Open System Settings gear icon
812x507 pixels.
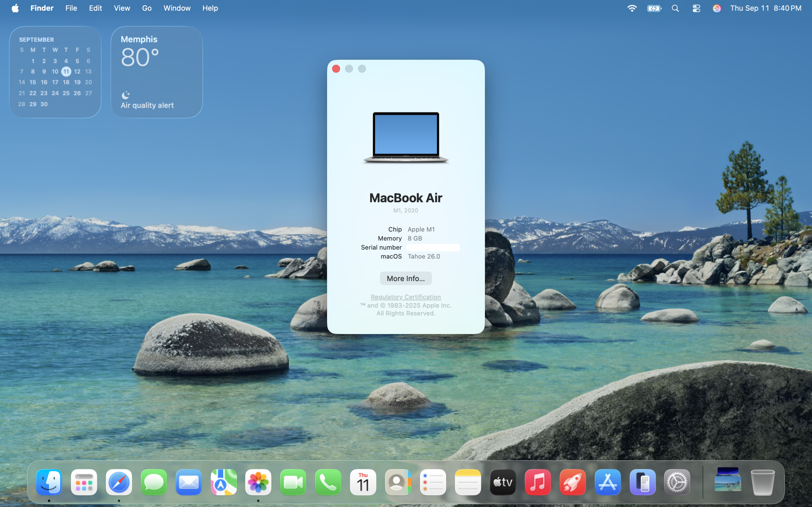pyautogui.click(x=677, y=482)
